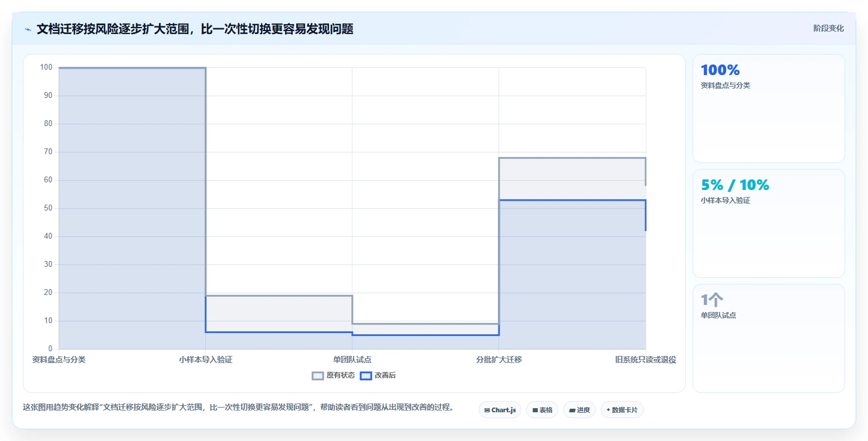Click the caption text below the chart

(x=238, y=407)
